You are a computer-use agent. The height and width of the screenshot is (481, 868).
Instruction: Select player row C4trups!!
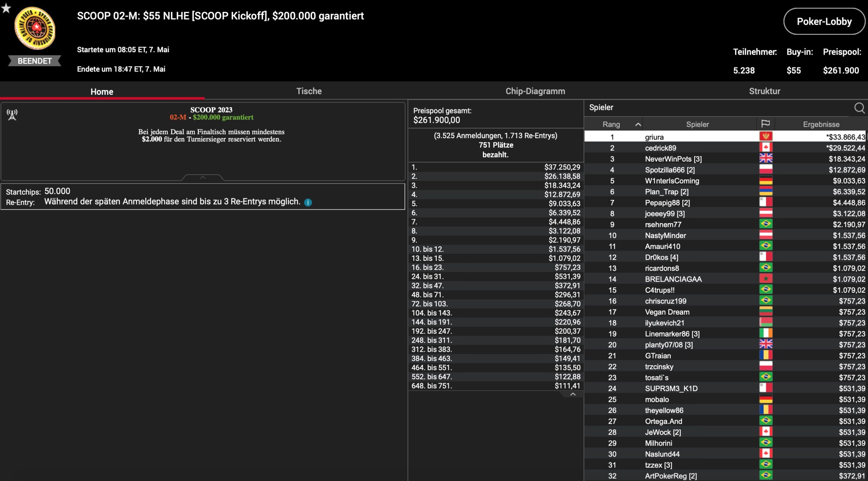click(x=725, y=290)
